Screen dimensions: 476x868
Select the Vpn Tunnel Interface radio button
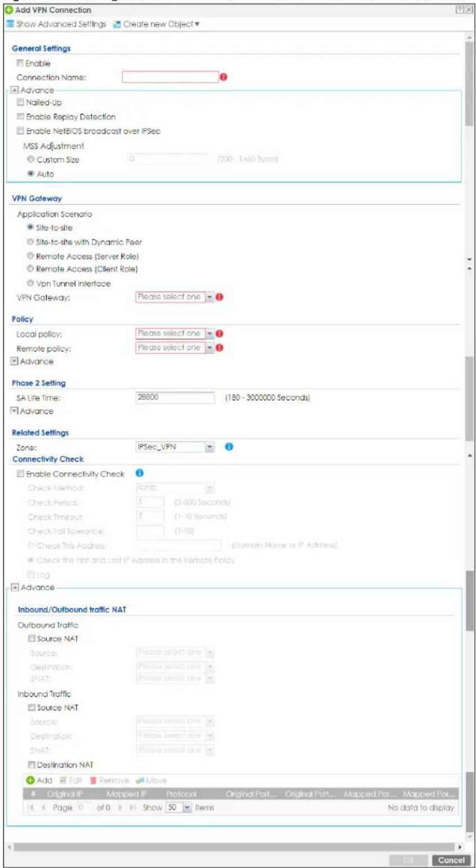point(30,282)
